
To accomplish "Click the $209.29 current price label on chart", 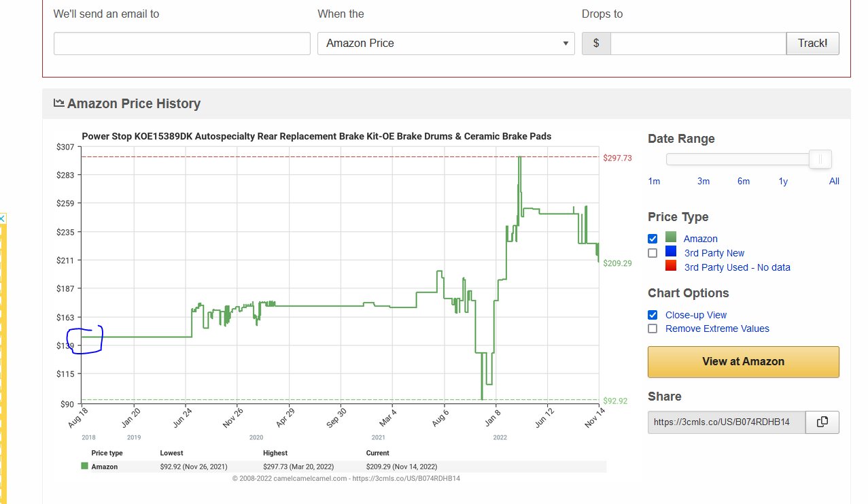I will 617,263.
